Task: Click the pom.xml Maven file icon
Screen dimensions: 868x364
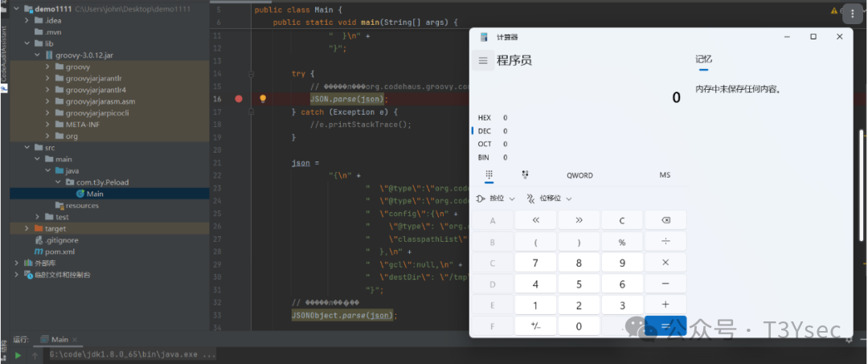Action: [39, 252]
